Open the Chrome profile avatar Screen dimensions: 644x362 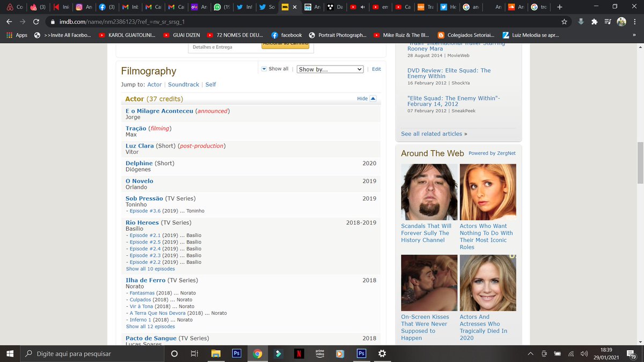pos(621,22)
